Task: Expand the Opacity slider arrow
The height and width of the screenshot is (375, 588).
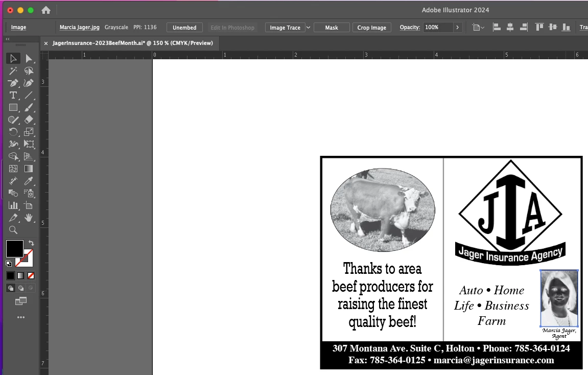Action: [457, 28]
